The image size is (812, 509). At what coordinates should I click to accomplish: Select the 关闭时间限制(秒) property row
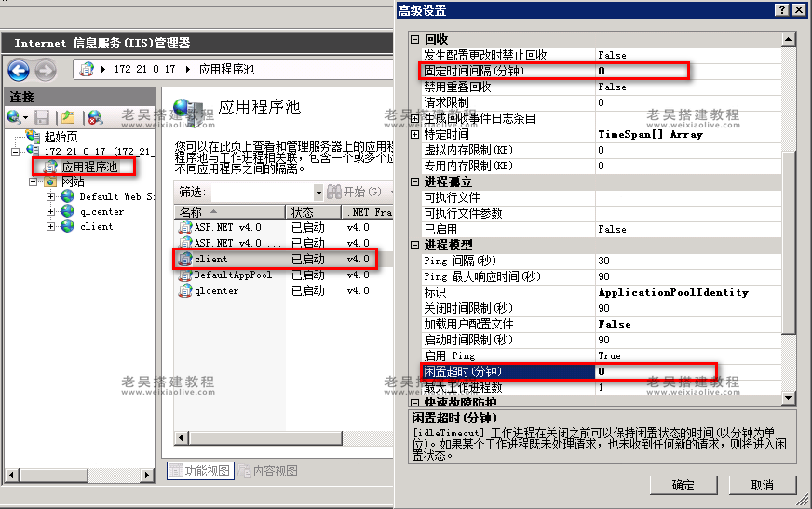point(602,308)
